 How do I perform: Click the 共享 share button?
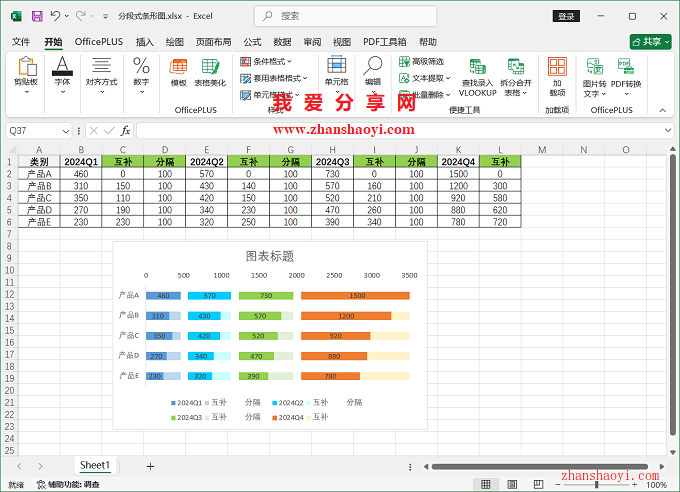[650, 42]
